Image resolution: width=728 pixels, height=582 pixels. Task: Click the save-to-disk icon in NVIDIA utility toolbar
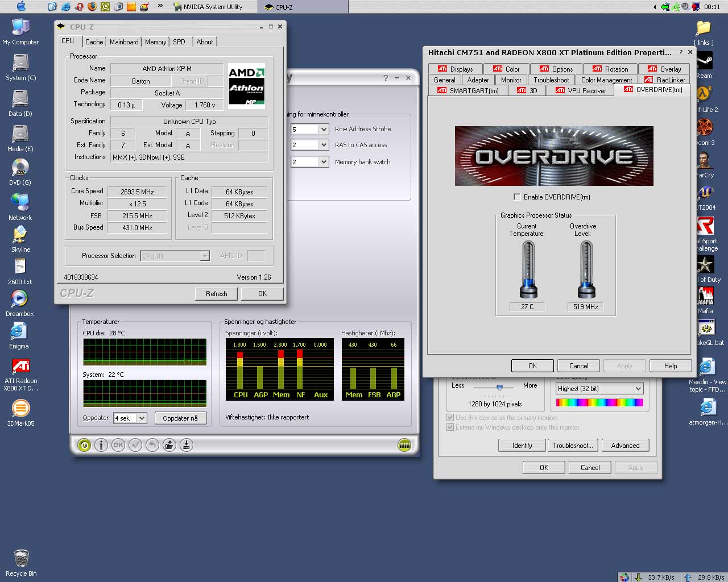186,445
